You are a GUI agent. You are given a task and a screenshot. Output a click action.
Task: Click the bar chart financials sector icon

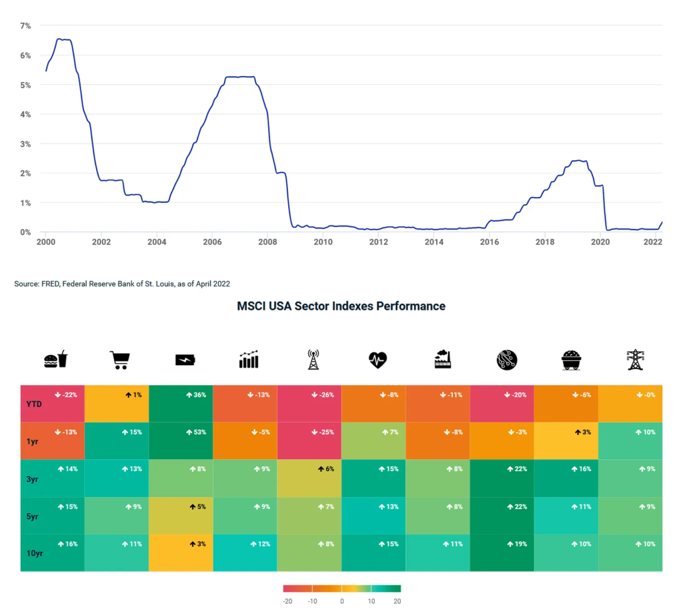(x=246, y=359)
